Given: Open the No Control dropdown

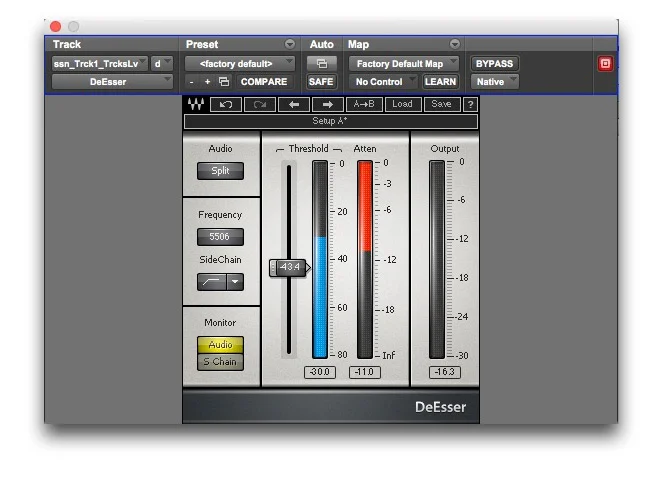Looking at the screenshot, I should (383, 82).
